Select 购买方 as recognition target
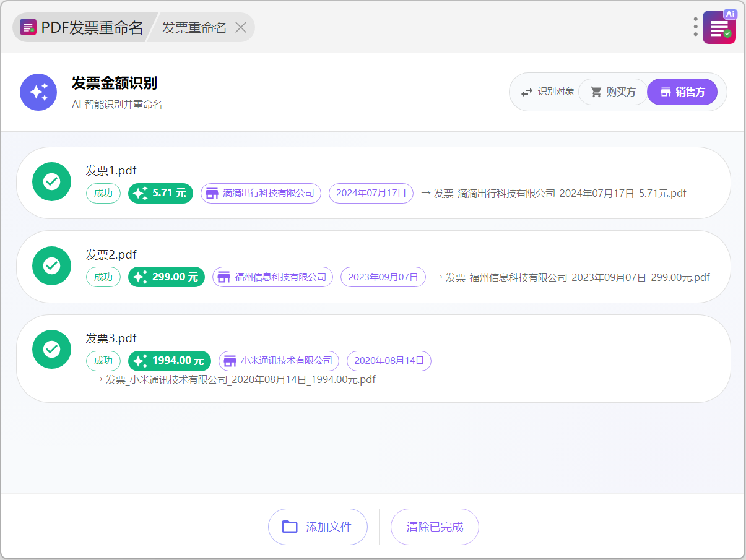The height and width of the screenshot is (560, 746). pos(612,92)
